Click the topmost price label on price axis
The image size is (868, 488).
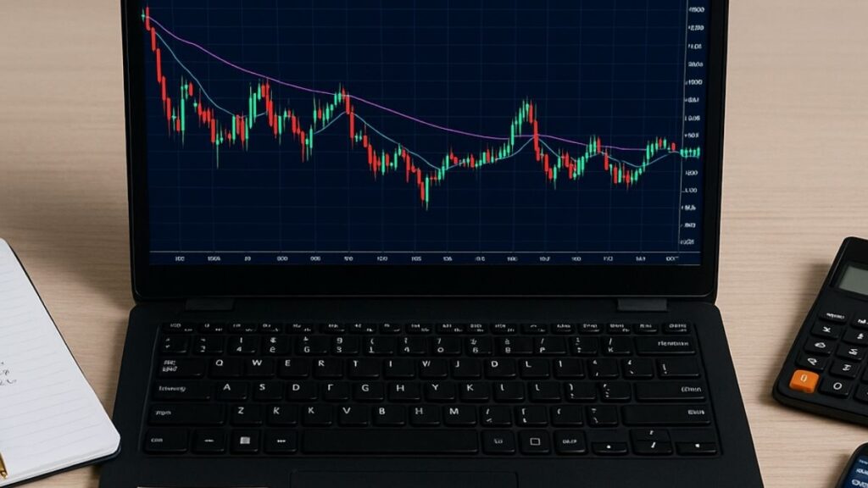tap(697, 11)
